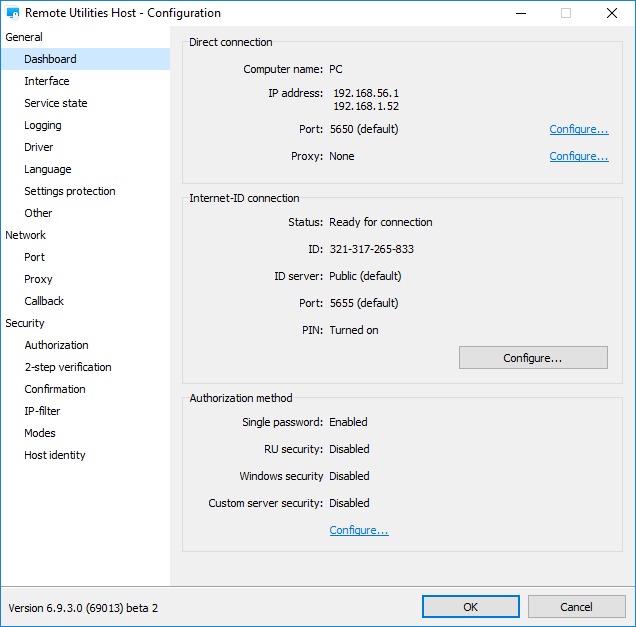The image size is (636, 627).
Task: Click the computer name value PC
Action: [x=336, y=69]
